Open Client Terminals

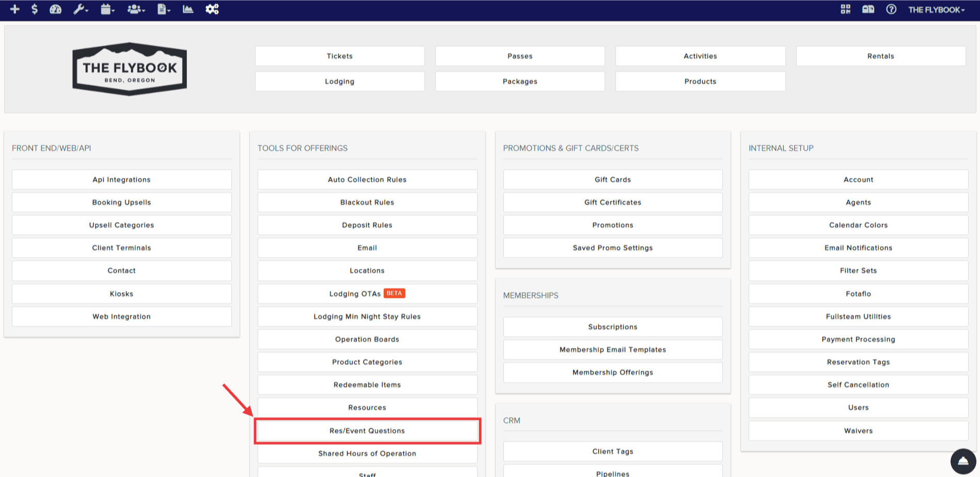(x=122, y=248)
